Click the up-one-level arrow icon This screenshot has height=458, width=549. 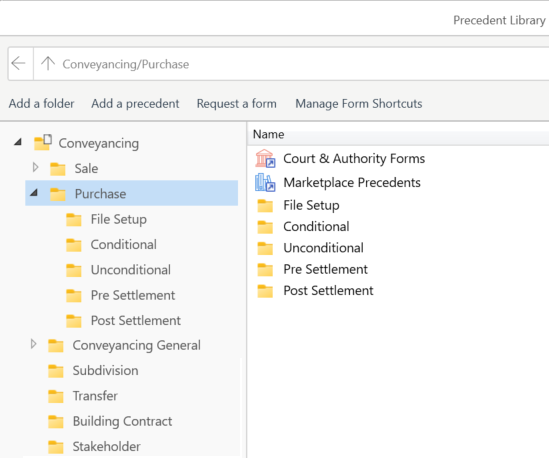48,64
